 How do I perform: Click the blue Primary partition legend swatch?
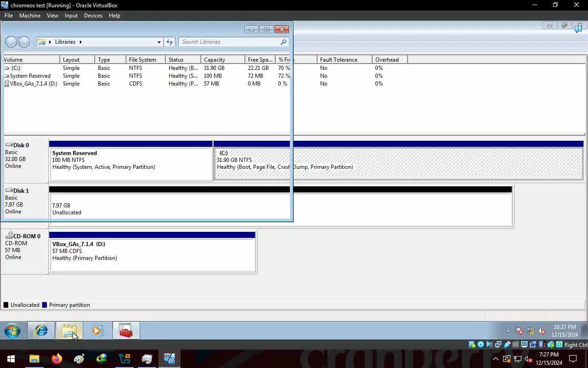45,305
